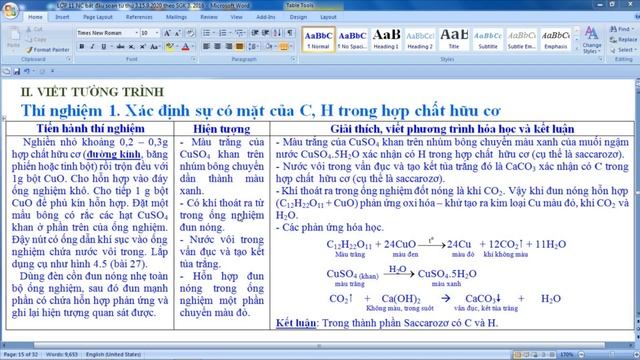
Task: Open the Office Button menu
Action: tap(11, 11)
